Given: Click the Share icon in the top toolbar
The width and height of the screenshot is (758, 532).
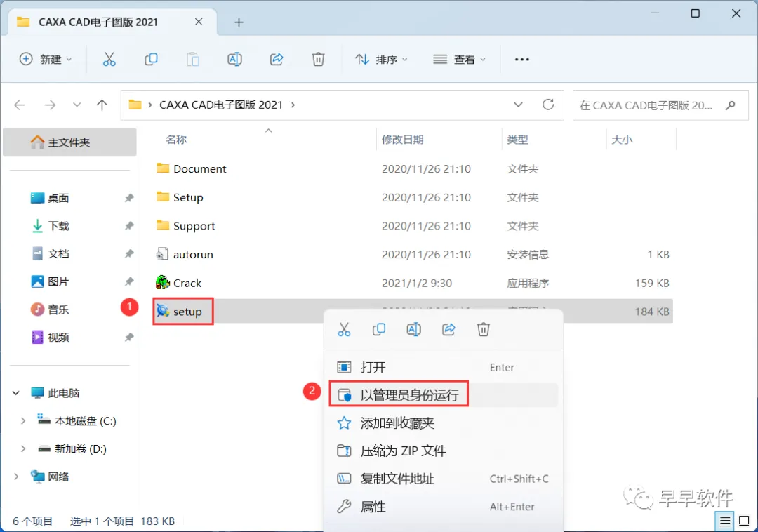Looking at the screenshot, I should tap(277, 60).
